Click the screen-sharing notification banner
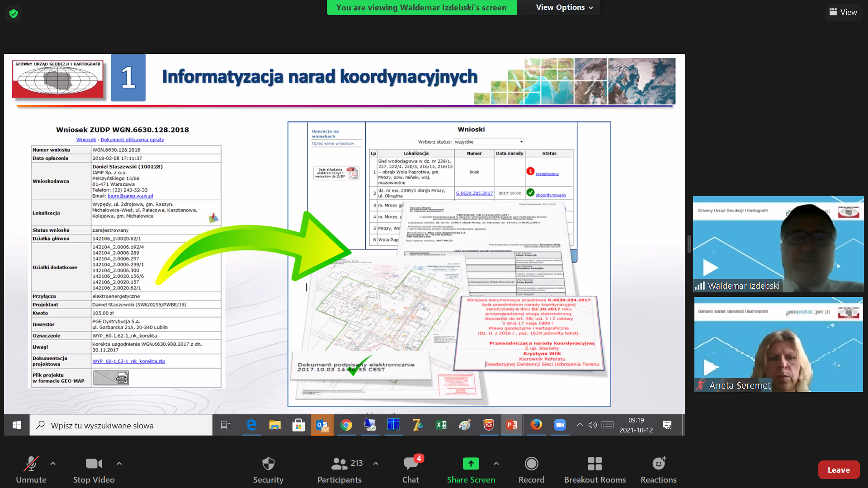Viewport: 868px width, 488px height. point(421,7)
